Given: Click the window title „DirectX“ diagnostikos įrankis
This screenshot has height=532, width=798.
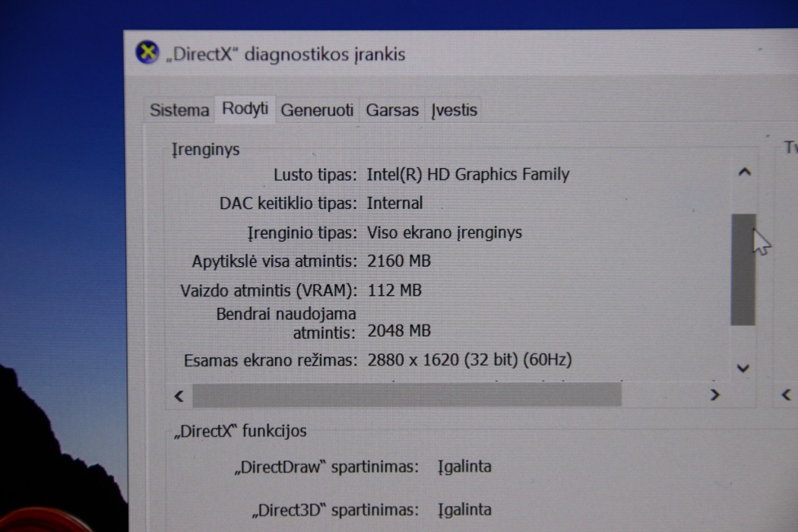Looking at the screenshot, I should pyautogui.click(x=286, y=54).
